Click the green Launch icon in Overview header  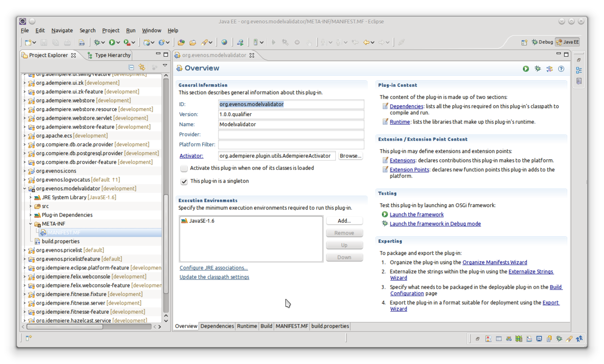525,69
